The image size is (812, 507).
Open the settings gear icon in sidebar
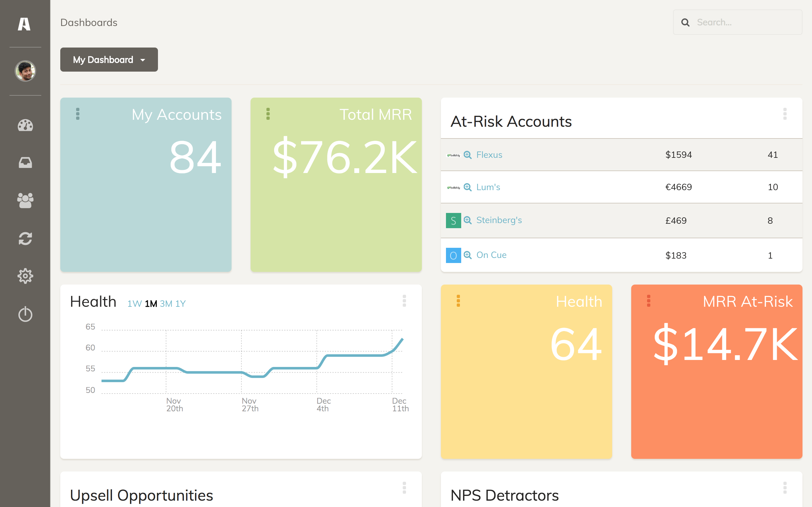(25, 276)
